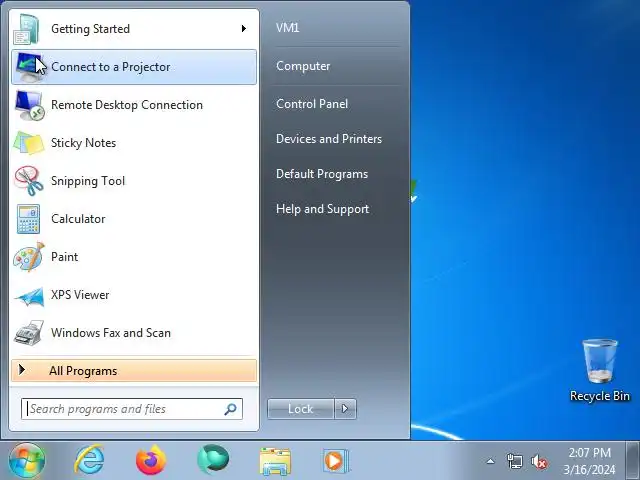This screenshot has height=480, width=640.
Task: Click the taskbar clock showing 2:07 PM
Action: point(589,461)
